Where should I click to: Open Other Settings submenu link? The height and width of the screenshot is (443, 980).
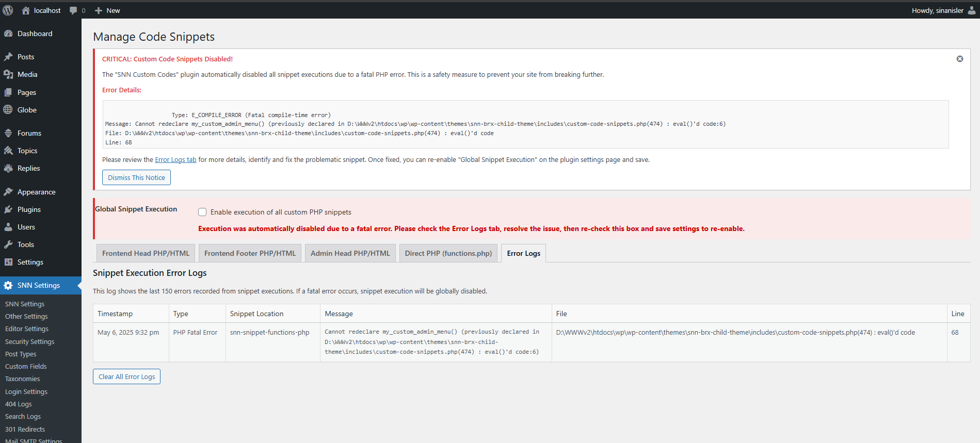(26, 316)
